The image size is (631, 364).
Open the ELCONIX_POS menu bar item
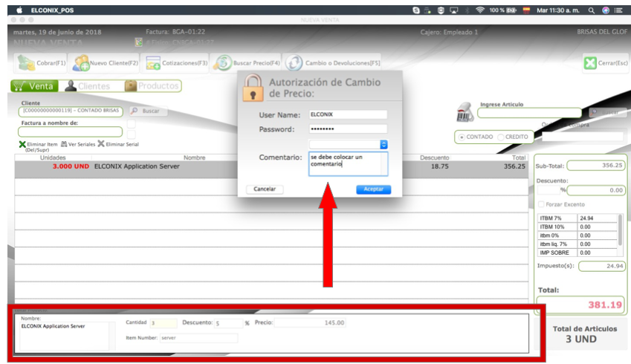click(x=52, y=10)
